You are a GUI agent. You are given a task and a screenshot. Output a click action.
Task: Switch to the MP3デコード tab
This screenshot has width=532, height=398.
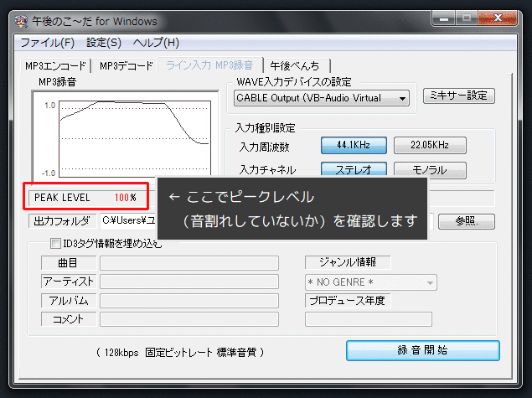pyautogui.click(x=127, y=65)
